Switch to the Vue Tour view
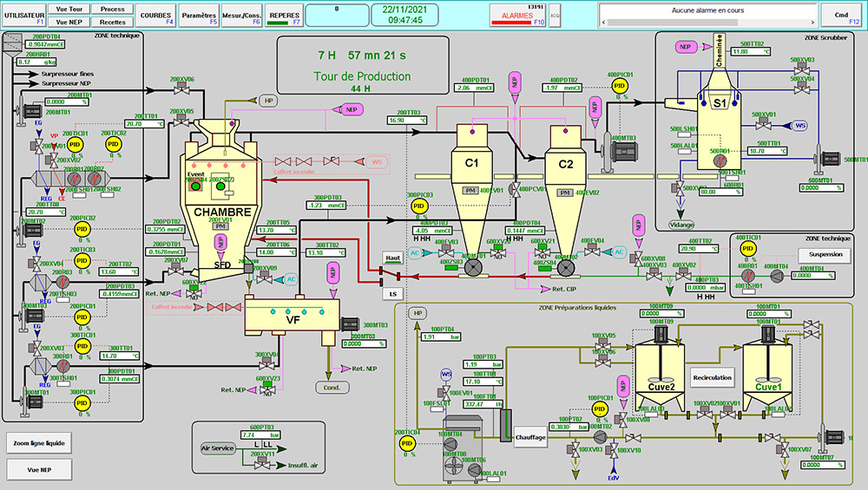Image resolution: width=868 pixels, height=490 pixels. tap(69, 10)
